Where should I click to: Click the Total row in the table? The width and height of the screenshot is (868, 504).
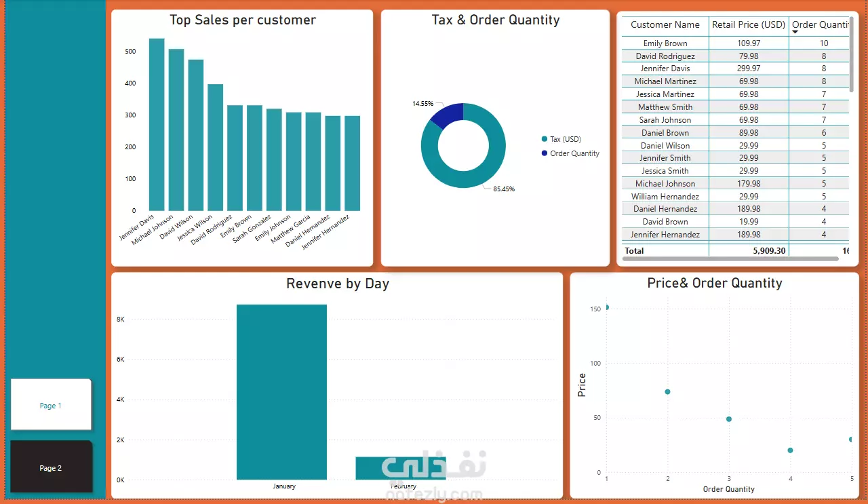click(736, 250)
